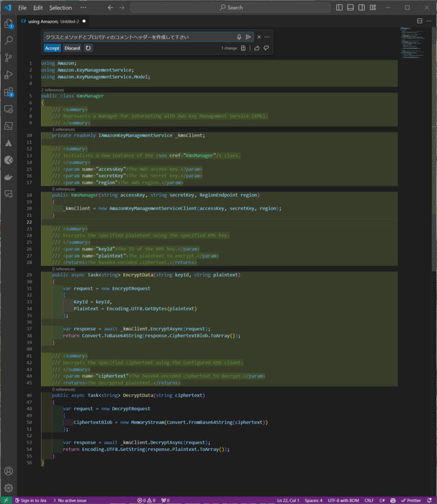
Task: Go back with the navigation arrow
Action: pyautogui.click(x=111, y=8)
